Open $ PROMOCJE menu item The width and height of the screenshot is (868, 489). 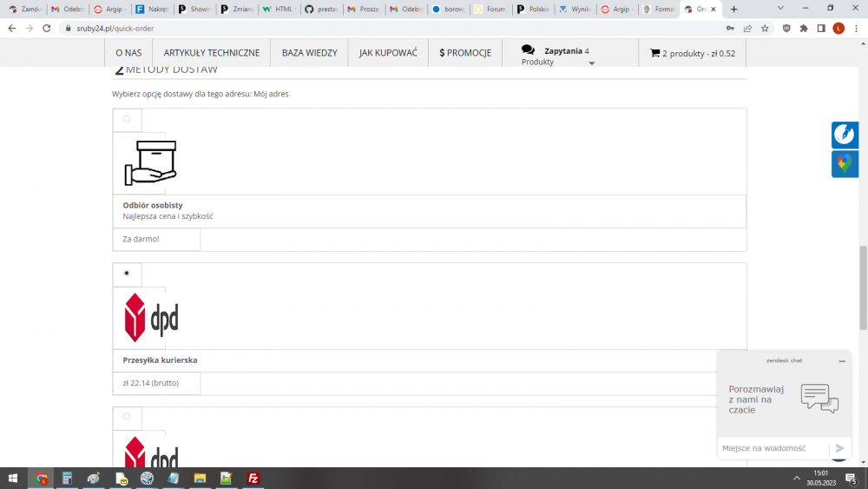tap(465, 53)
